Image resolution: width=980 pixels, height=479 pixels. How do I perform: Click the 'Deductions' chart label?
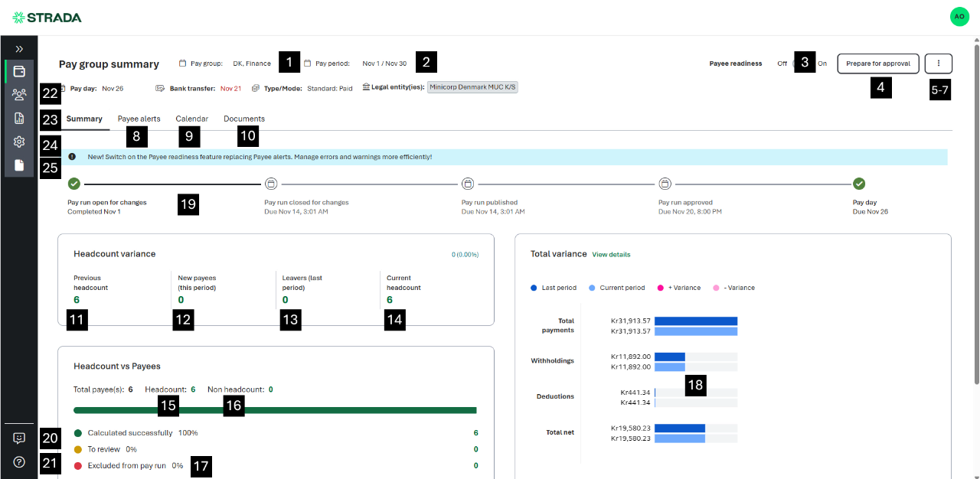click(x=555, y=396)
